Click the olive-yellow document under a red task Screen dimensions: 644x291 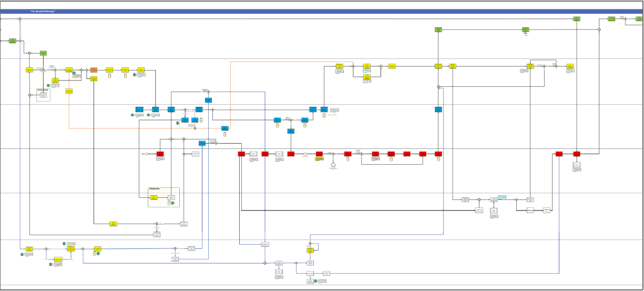click(x=319, y=159)
